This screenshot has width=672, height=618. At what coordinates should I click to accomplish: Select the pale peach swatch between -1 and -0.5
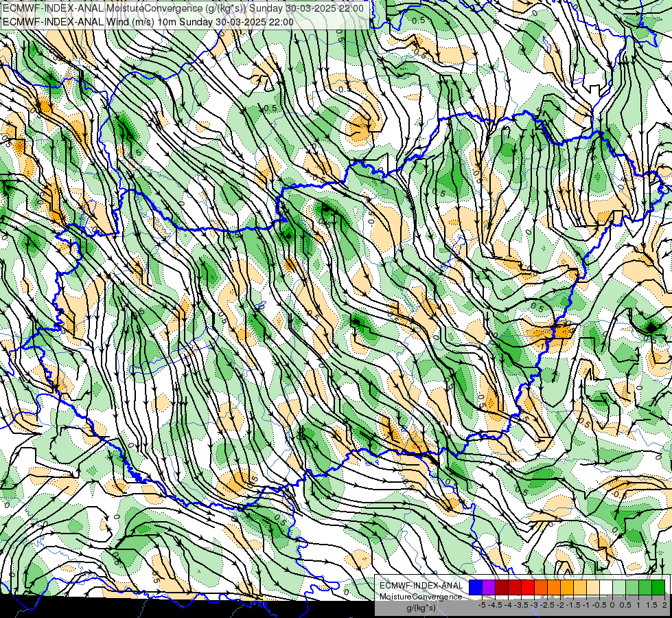point(593,587)
